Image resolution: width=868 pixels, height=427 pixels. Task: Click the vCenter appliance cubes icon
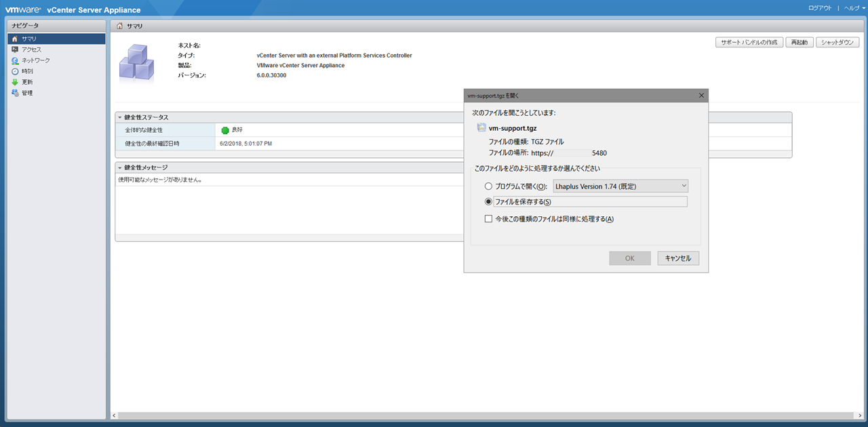click(x=136, y=62)
